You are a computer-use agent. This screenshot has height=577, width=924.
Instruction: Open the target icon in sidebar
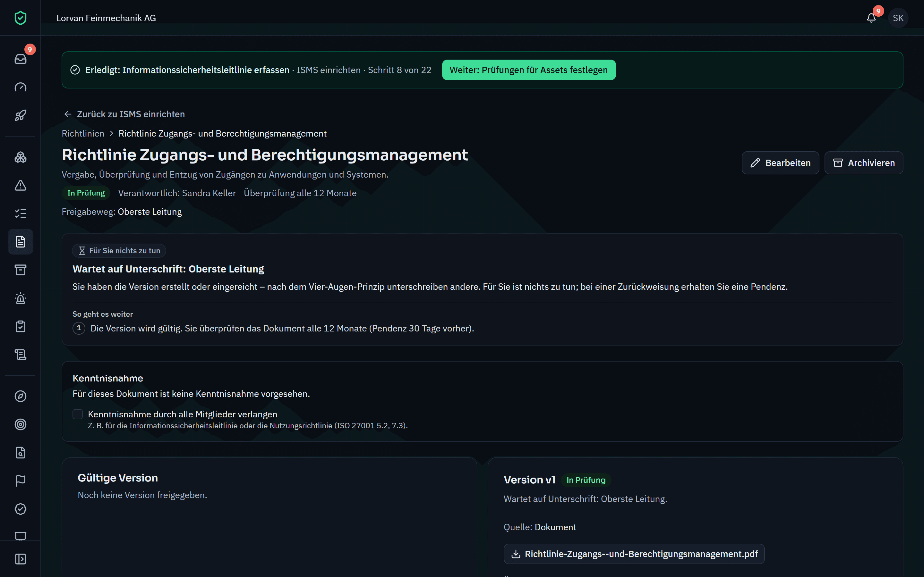pos(20,424)
